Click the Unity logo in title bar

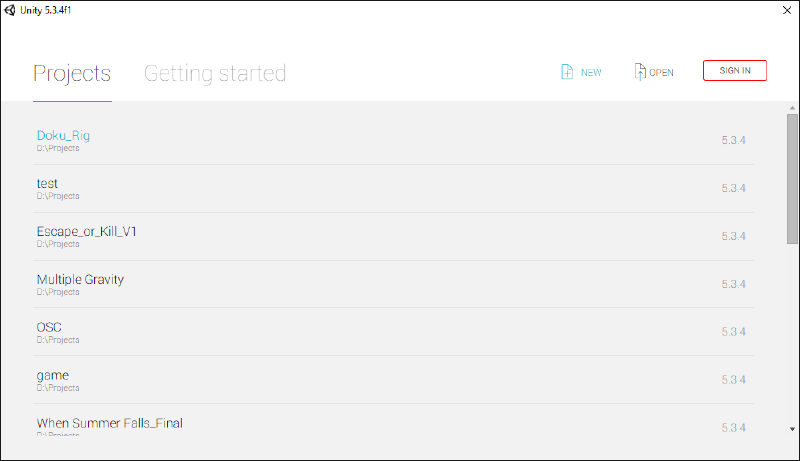point(9,9)
